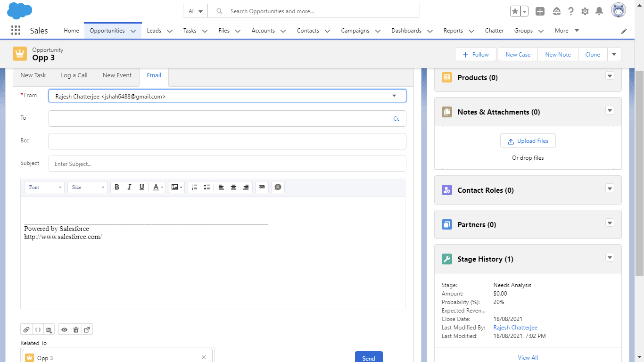Switch to the New Event tab

click(x=117, y=75)
